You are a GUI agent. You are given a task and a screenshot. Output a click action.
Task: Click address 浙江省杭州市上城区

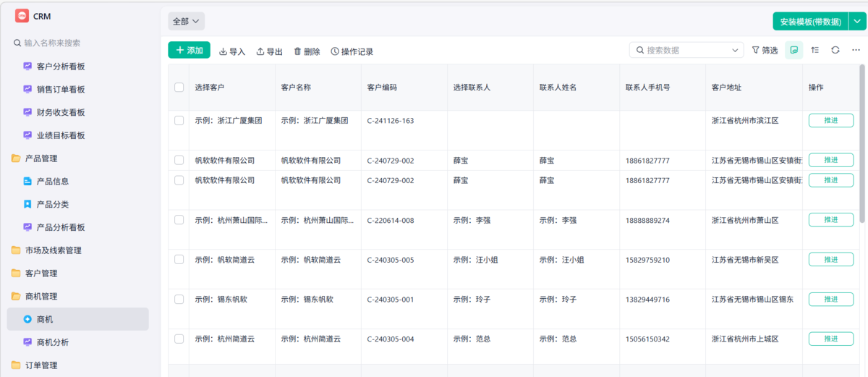tap(745, 339)
